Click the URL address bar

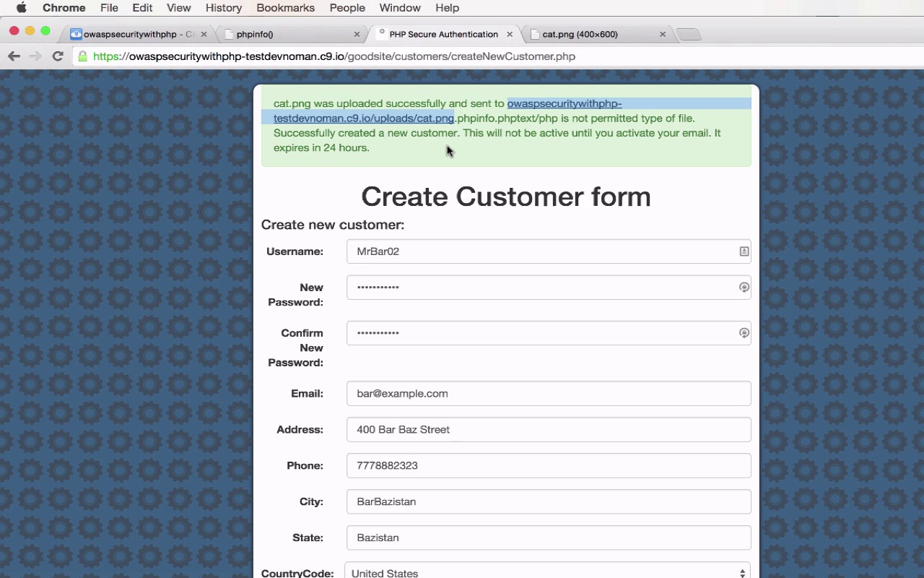498,56
